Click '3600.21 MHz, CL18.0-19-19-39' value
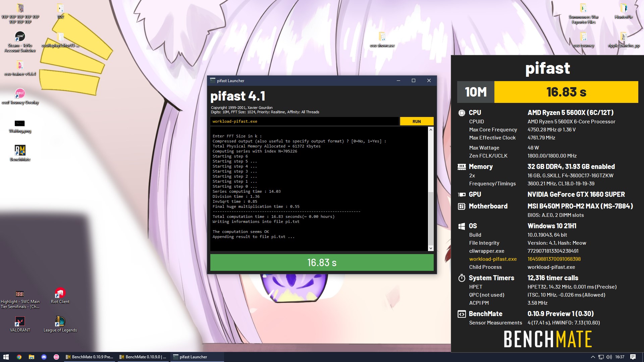This screenshot has height=362, width=644. point(561,184)
